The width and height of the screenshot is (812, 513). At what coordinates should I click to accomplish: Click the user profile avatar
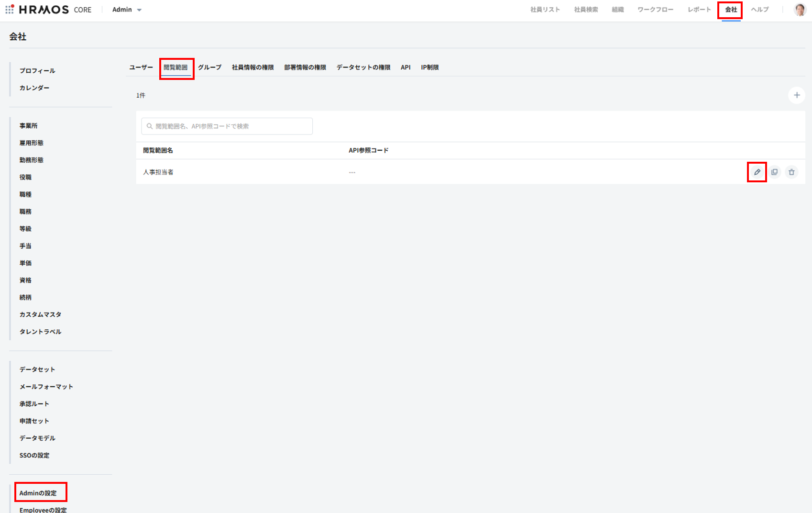coord(800,10)
